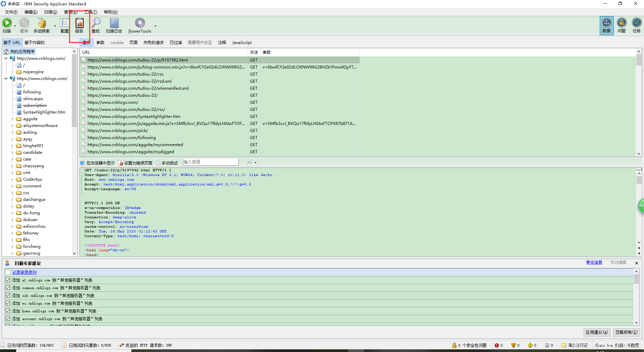This screenshot has width=644, height=352.
Task: Click the green 57 floating badge
Action: [641, 205]
